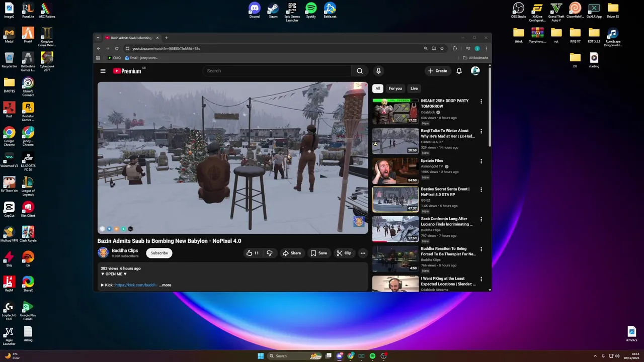Open Spotify desktop shortcut
This screenshot has width=644, height=362.
[311, 10]
